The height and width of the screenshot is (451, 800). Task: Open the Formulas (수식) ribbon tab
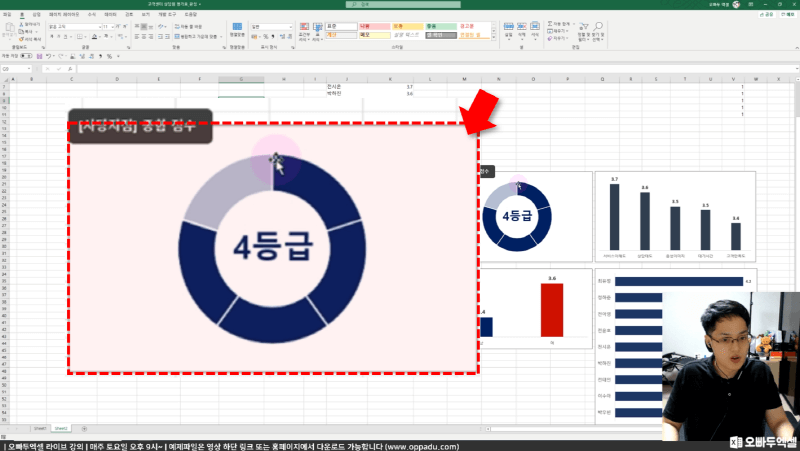point(92,14)
